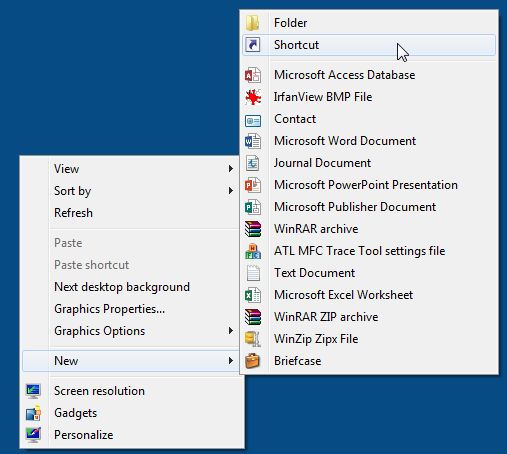
Task: Click the Folder icon in New submenu
Action: point(253,23)
